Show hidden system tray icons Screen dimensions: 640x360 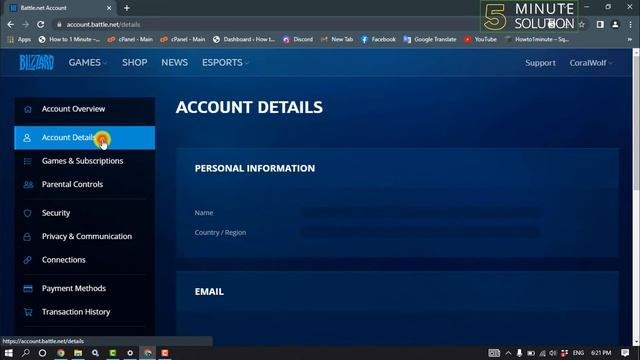pyautogui.click(x=508, y=353)
